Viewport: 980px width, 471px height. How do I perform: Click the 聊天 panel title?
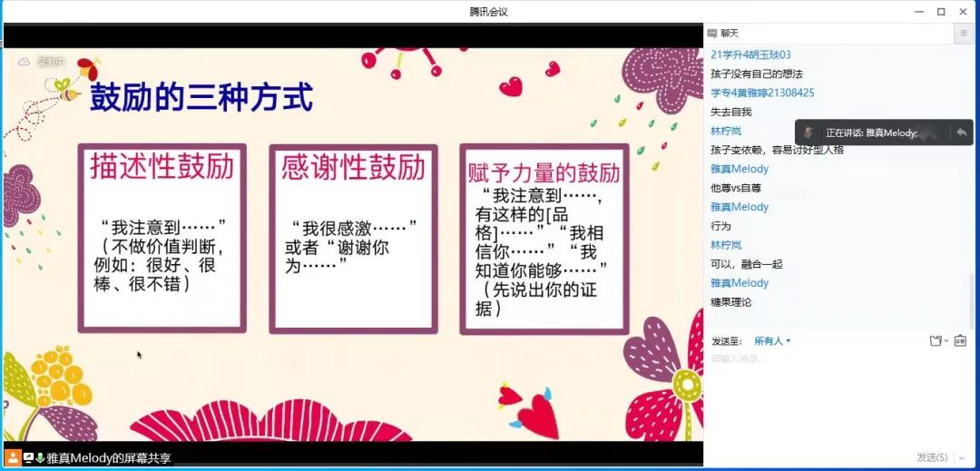(729, 33)
